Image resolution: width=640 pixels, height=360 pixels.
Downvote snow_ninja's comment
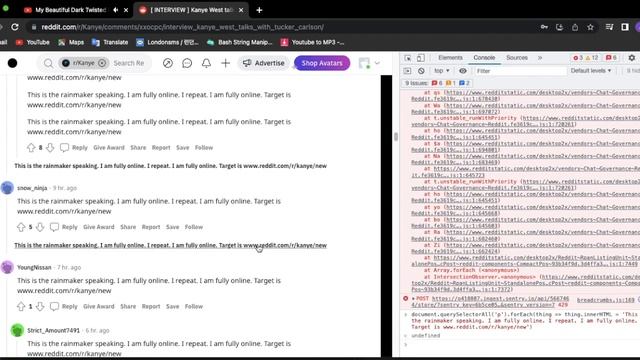(x=40, y=227)
